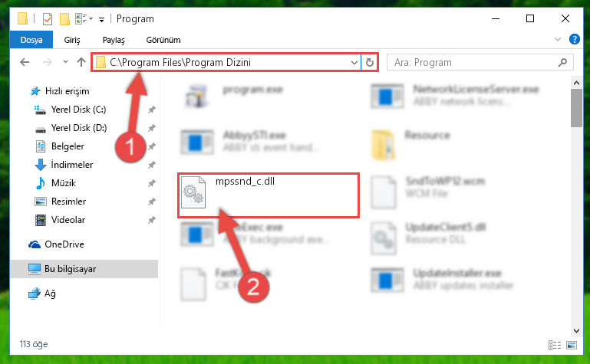This screenshot has width=590, height=364.
Task: Click the Properties quick access icon
Action: [x=48, y=19]
